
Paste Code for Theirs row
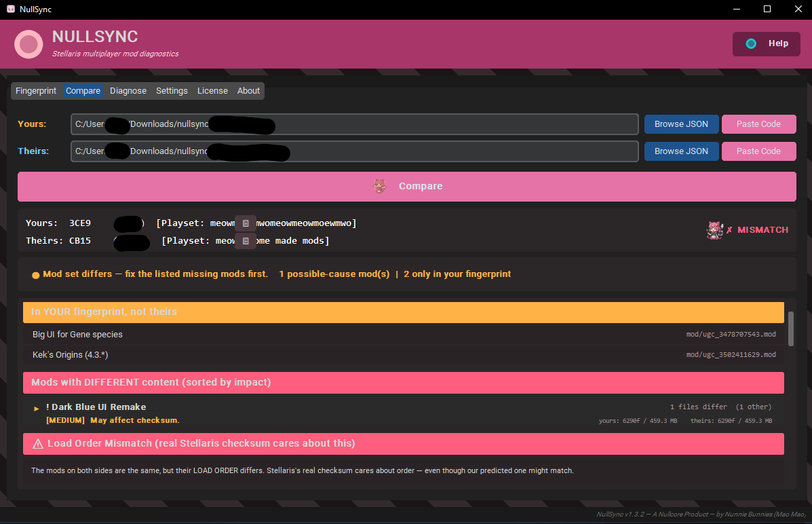point(758,151)
